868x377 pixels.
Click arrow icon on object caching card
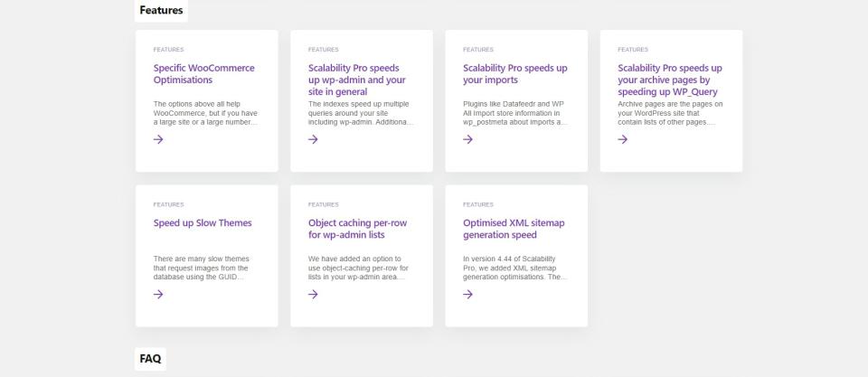tap(313, 294)
